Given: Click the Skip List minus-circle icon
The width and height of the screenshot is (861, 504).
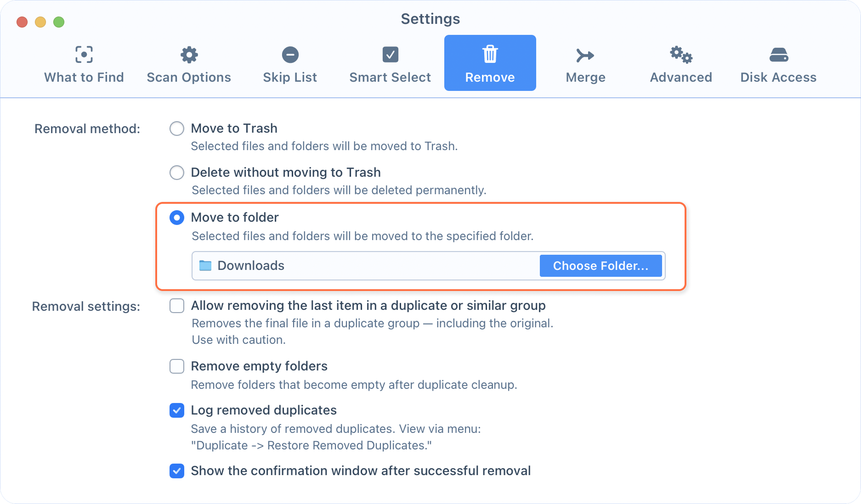Looking at the screenshot, I should point(290,55).
